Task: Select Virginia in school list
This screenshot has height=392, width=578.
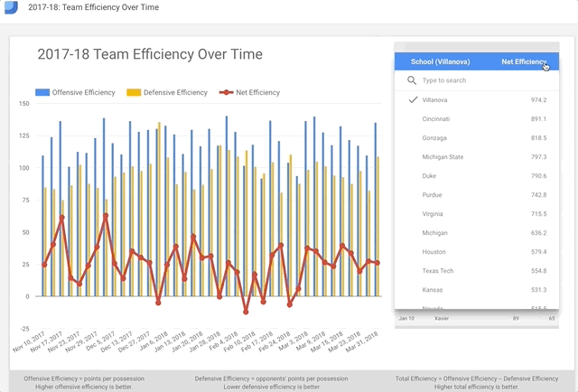Action: (477, 214)
